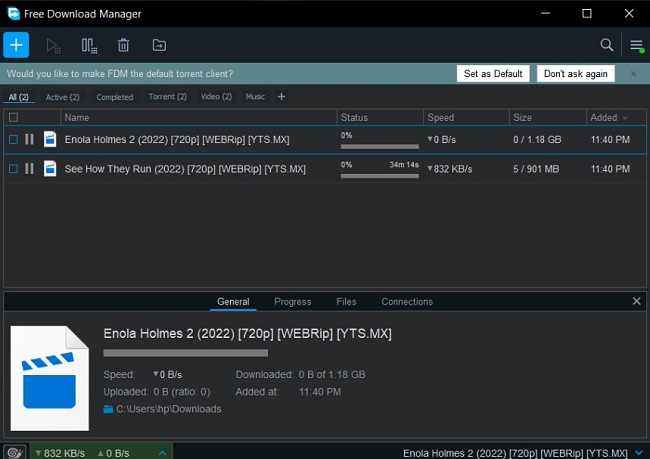Screen dimensions: 650x459
Task: Click status bar Enola Holmes 2 title
Action: [x=515, y=453]
